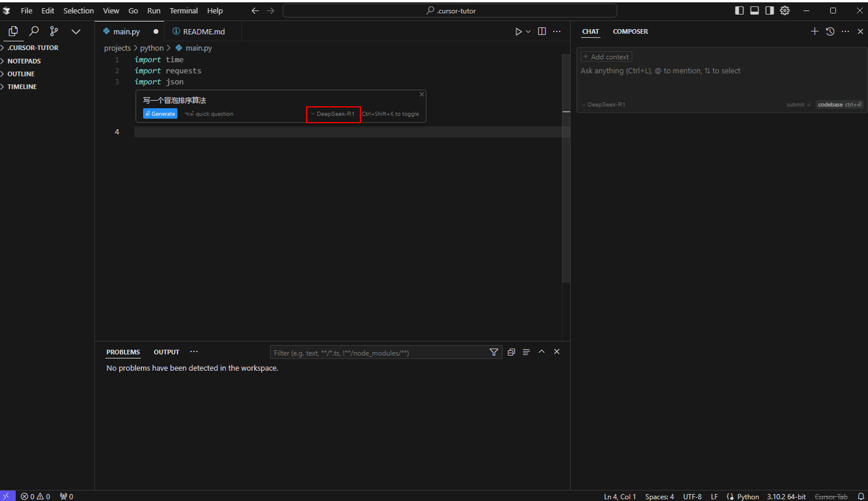Open the Source Control view icon

click(x=54, y=32)
